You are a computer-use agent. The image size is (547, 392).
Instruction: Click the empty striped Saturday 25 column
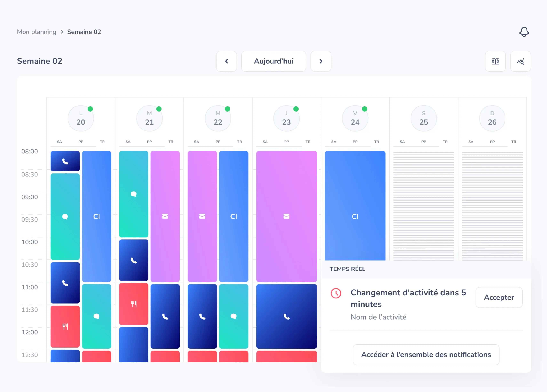click(x=424, y=207)
